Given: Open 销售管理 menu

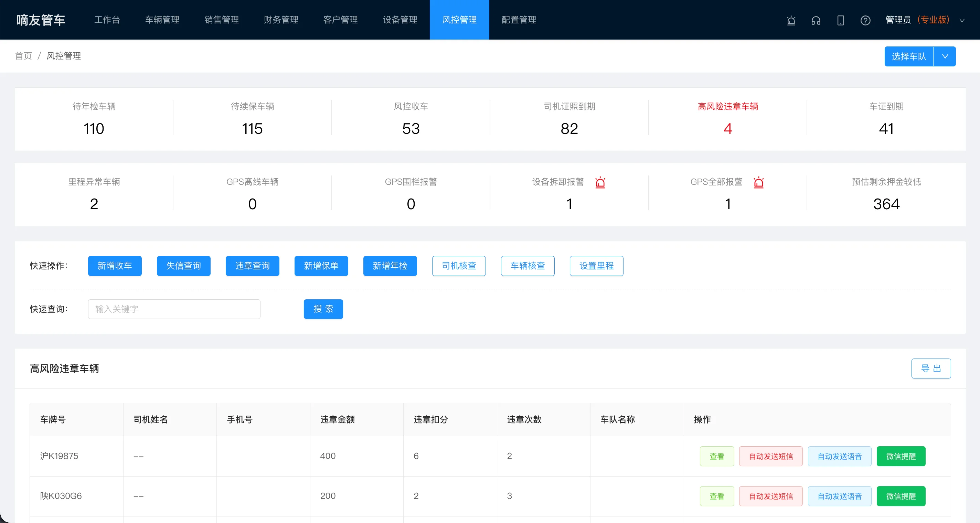Looking at the screenshot, I should coord(222,20).
